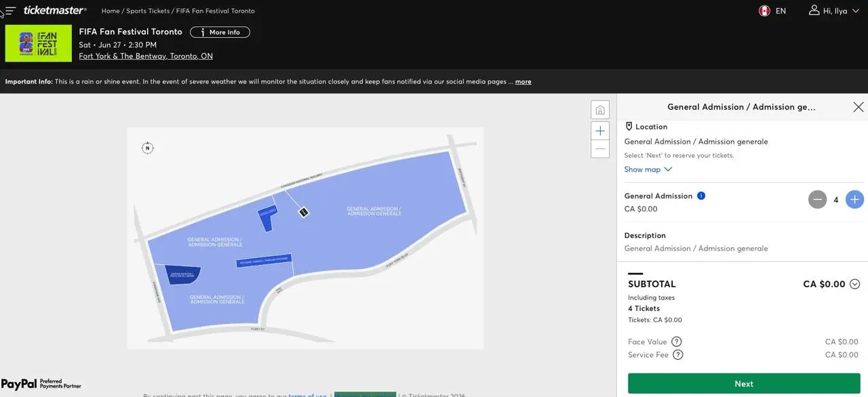The width and height of the screenshot is (868, 397).
Task: Open the hamburger menu icon
Action: pos(9,11)
